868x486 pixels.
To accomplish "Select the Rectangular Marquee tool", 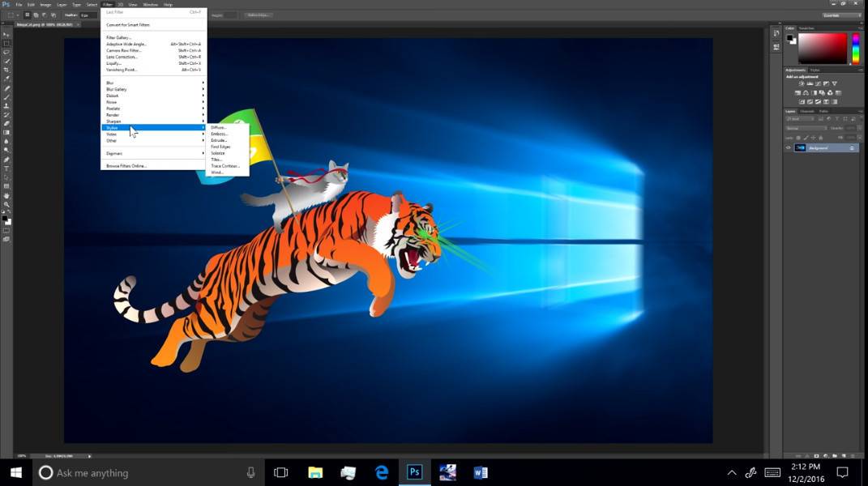I will point(6,43).
